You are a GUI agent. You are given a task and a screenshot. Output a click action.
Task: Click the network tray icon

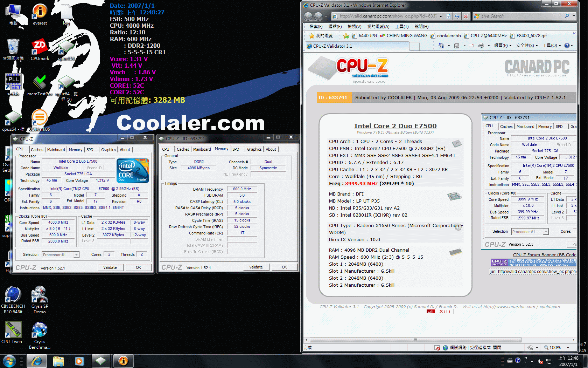549,361
